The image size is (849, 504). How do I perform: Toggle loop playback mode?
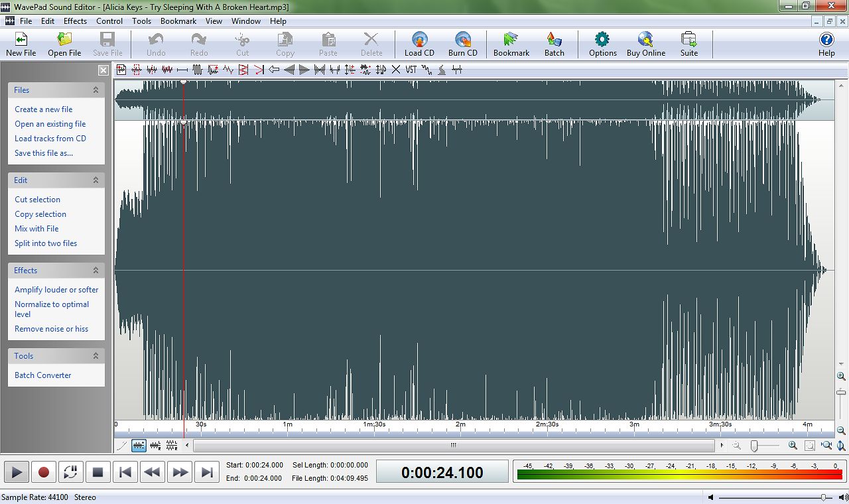click(71, 472)
